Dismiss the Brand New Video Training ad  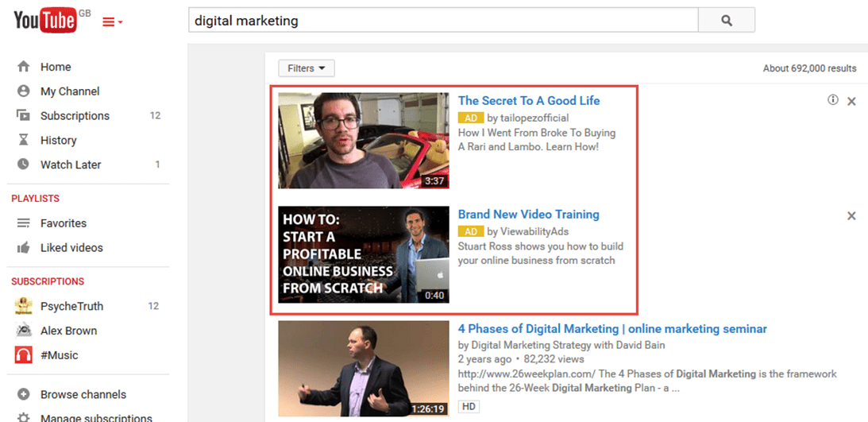[x=851, y=216]
